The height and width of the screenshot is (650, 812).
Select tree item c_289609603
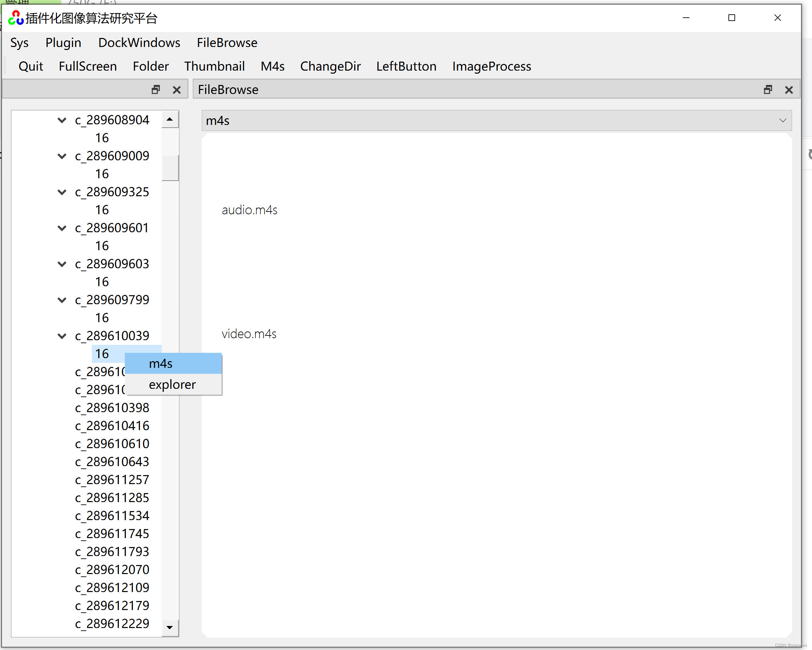112,264
